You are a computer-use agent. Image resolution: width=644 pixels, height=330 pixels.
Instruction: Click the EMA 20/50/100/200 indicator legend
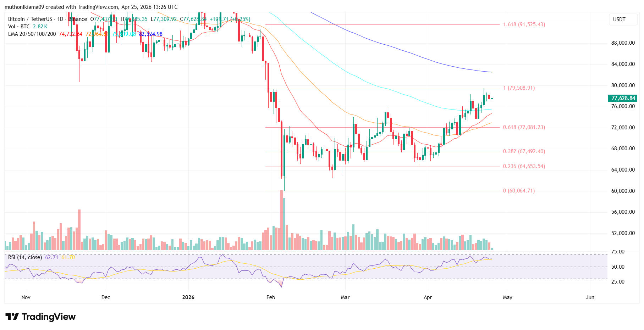point(32,34)
